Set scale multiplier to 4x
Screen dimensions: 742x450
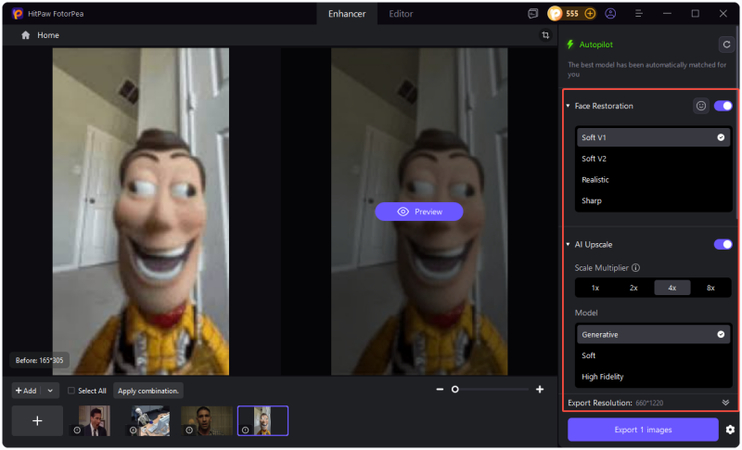[x=672, y=288]
